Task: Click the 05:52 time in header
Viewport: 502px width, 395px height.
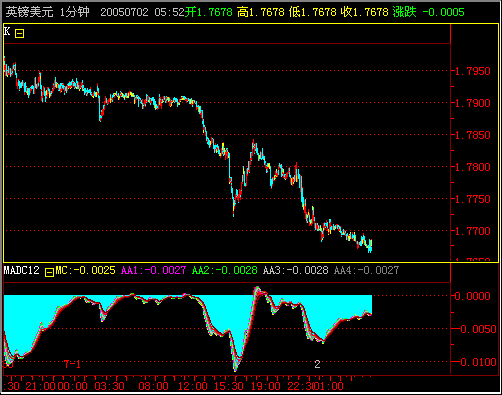Action: click(x=169, y=12)
